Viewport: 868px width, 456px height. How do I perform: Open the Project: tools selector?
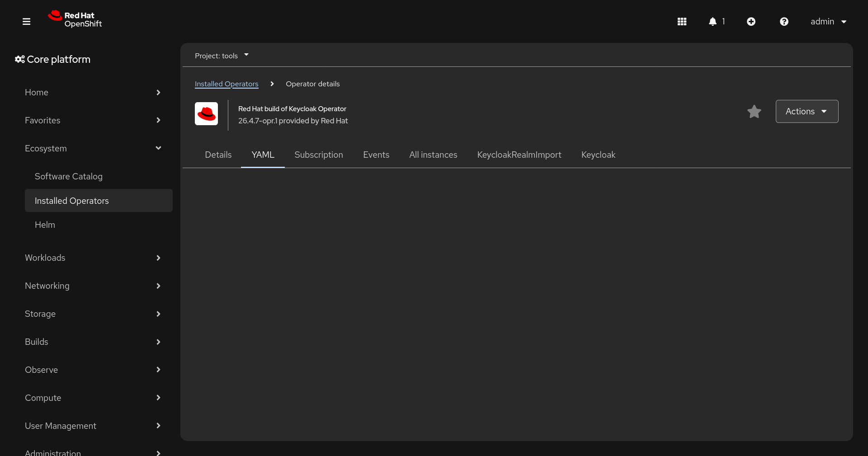[x=222, y=56]
